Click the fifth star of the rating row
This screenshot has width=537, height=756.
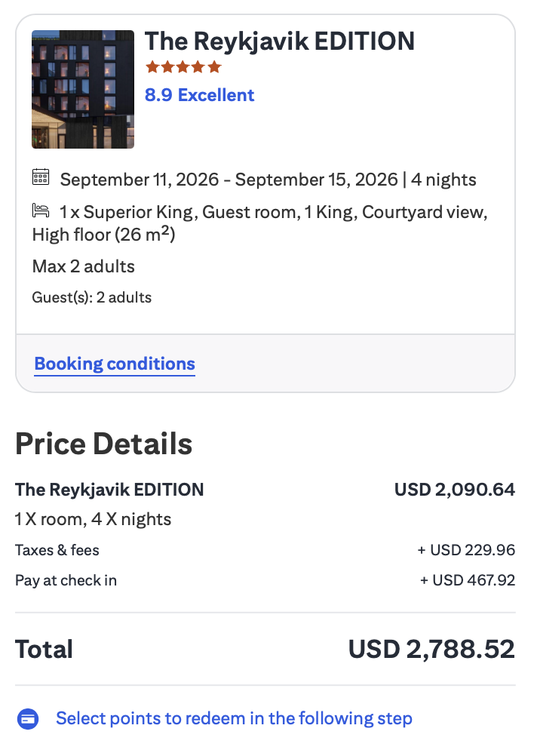(x=215, y=67)
